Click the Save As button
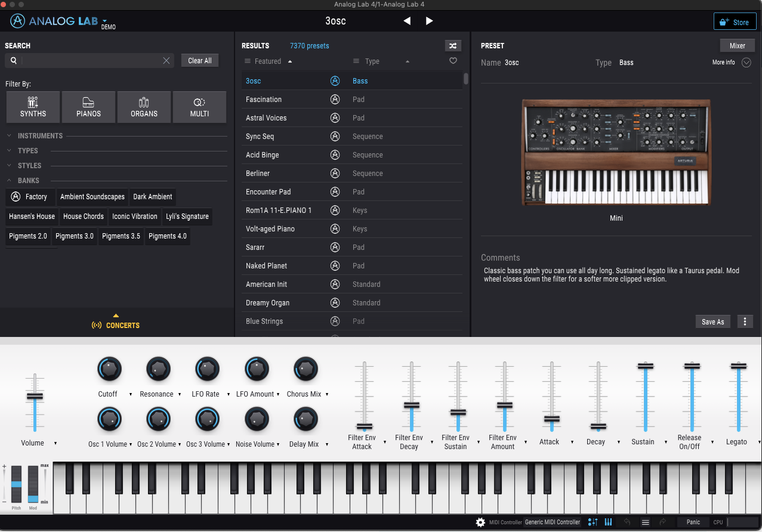 [x=713, y=321]
